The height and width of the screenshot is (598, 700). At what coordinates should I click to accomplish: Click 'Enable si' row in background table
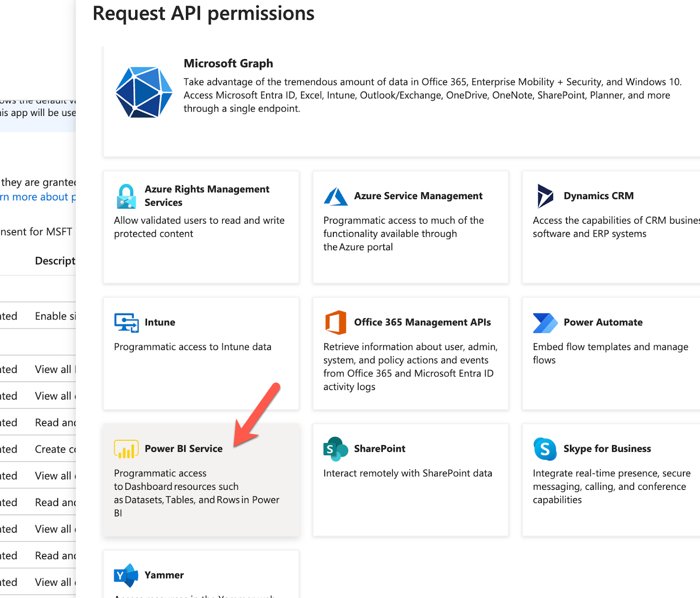coord(38,316)
